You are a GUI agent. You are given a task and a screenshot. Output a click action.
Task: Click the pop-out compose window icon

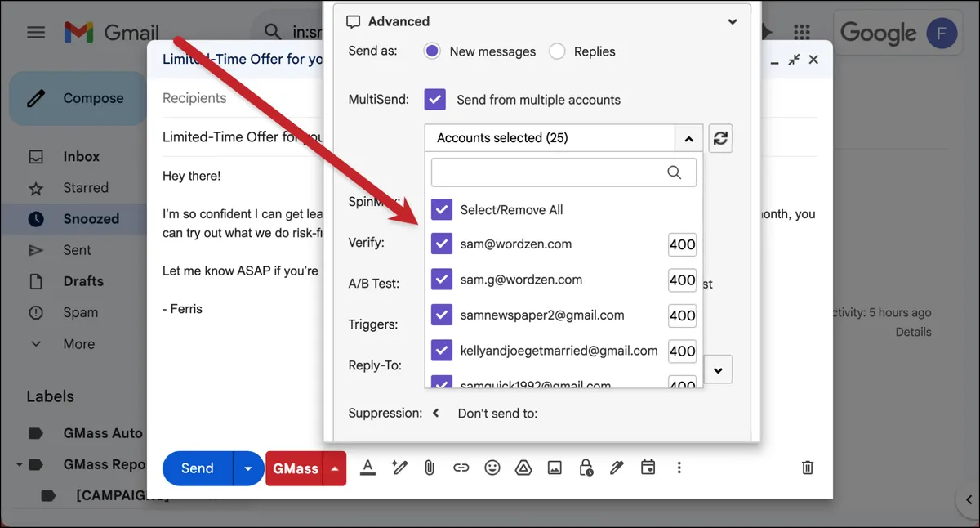[x=794, y=60]
